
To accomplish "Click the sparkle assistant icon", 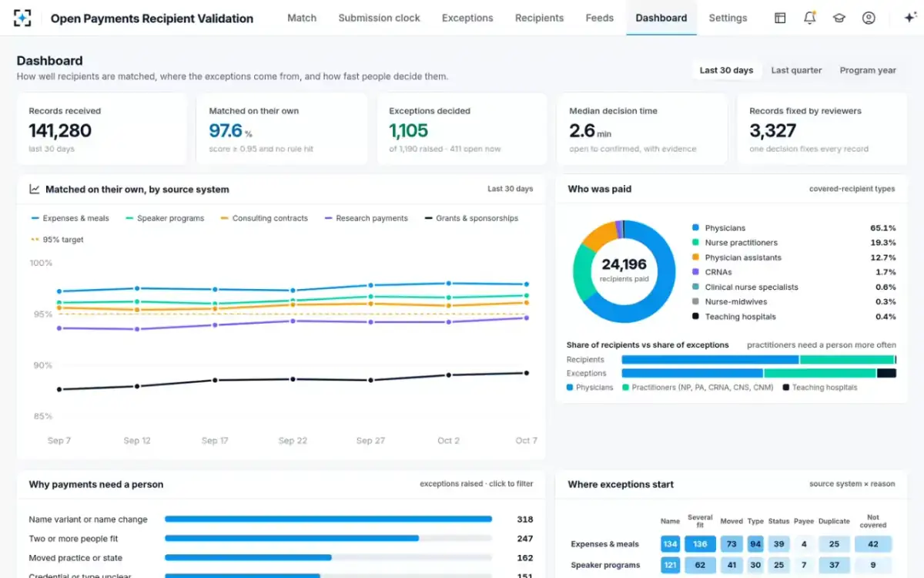I will click(909, 18).
